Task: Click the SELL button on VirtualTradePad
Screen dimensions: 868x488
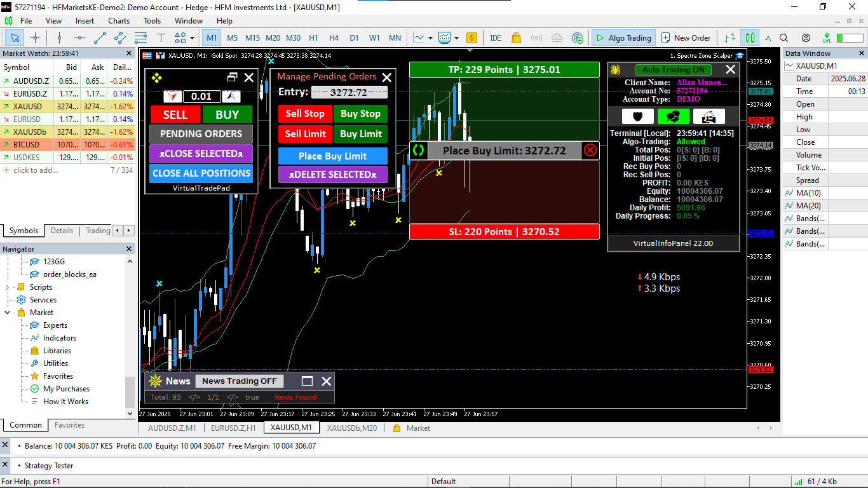Action: pos(175,114)
